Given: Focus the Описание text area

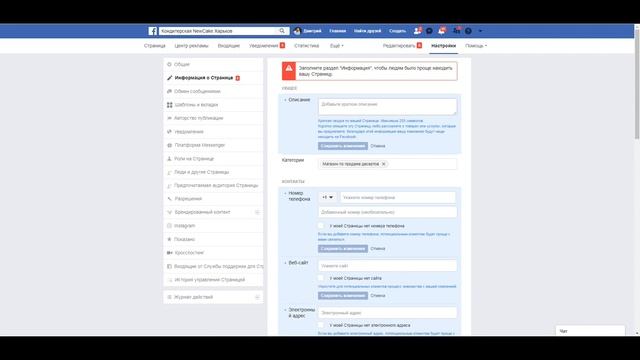Looking at the screenshot, I should pyautogui.click(x=387, y=107).
